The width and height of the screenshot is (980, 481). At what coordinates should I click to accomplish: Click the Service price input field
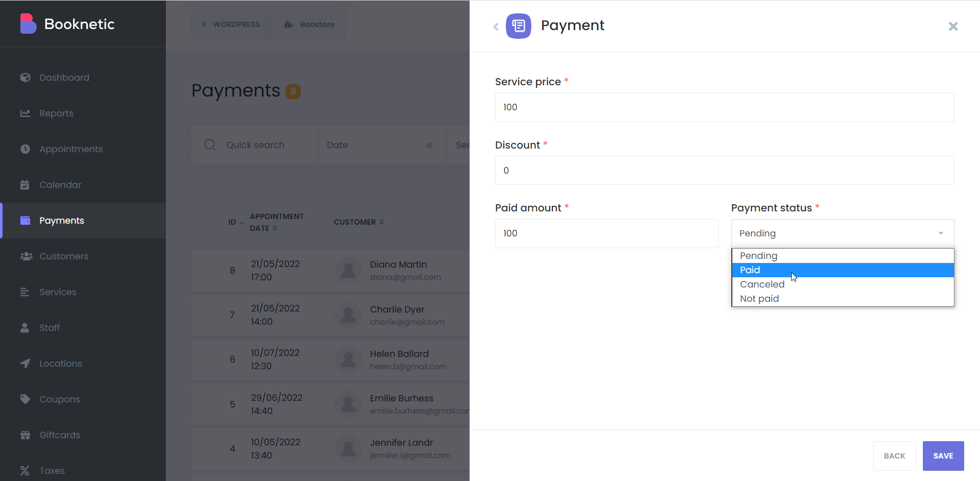tap(724, 107)
